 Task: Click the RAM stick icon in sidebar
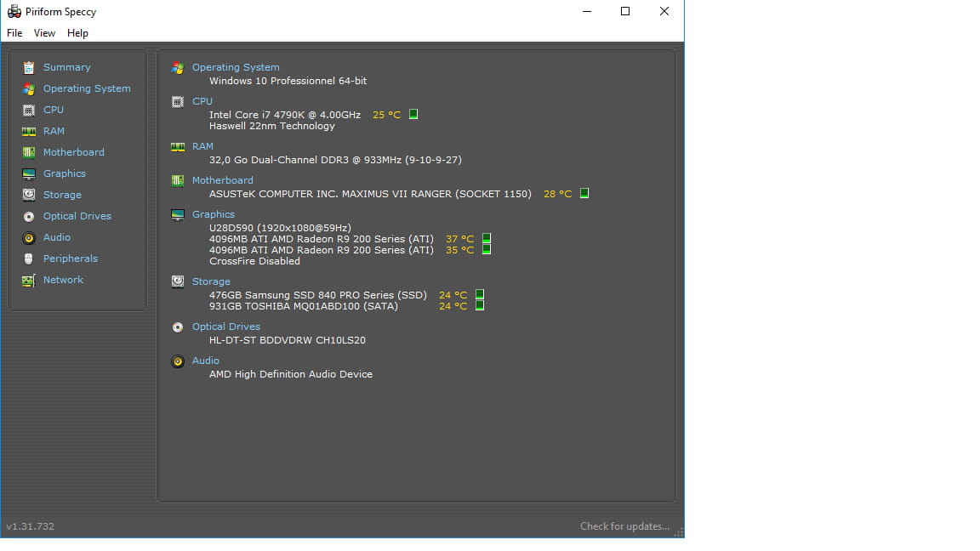click(x=29, y=131)
